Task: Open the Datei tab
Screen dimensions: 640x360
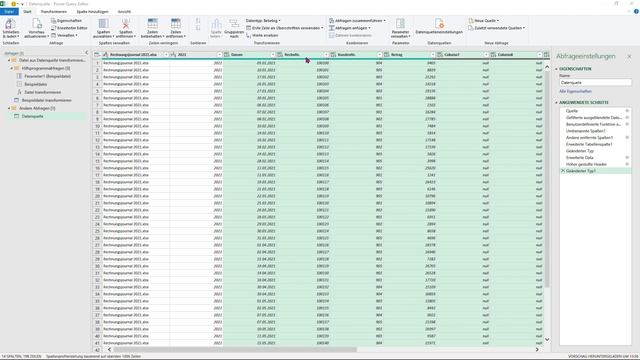Action: [x=9, y=11]
